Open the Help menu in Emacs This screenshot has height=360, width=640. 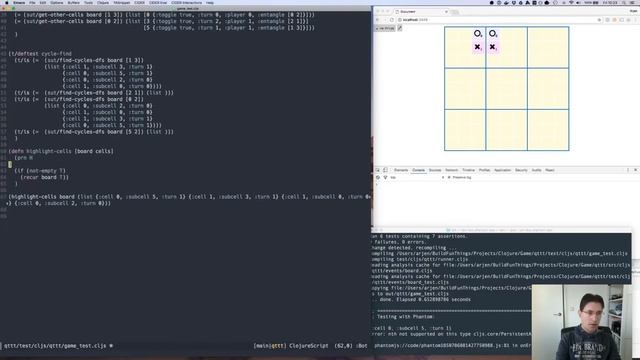(x=210, y=2)
